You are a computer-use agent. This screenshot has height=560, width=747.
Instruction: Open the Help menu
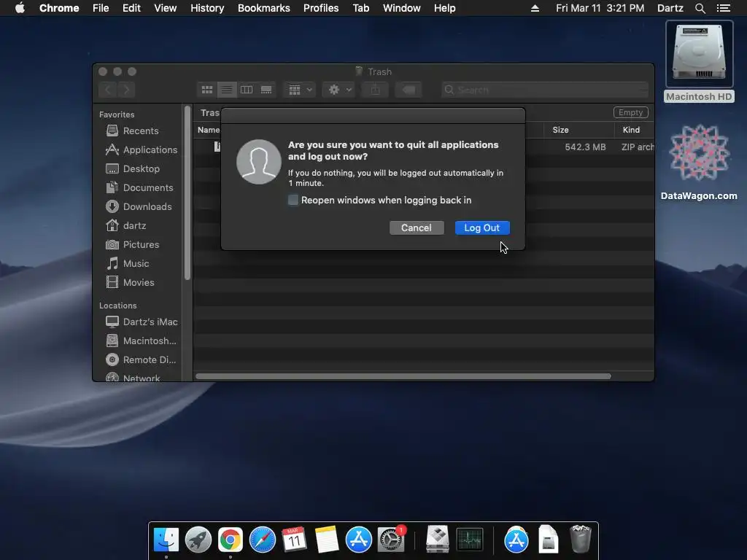[x=444, y=8]
